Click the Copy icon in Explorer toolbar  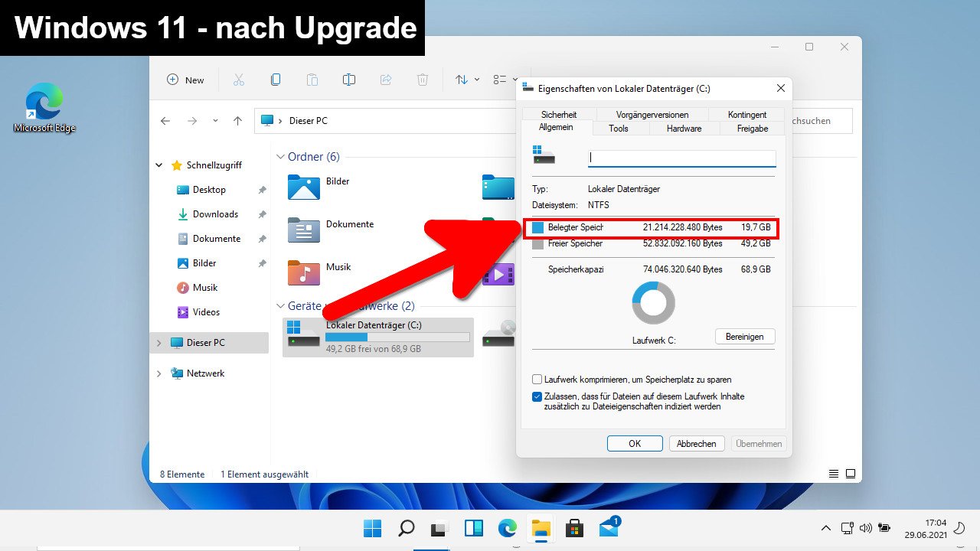click(x=276, y=80)
